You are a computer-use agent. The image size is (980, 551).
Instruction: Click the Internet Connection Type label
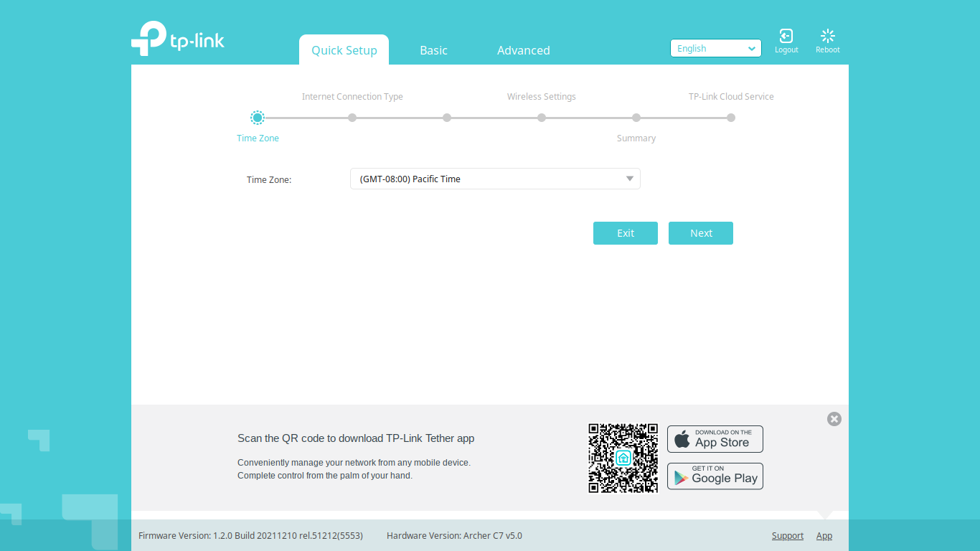pyautogui.click(x=352, y=97)
